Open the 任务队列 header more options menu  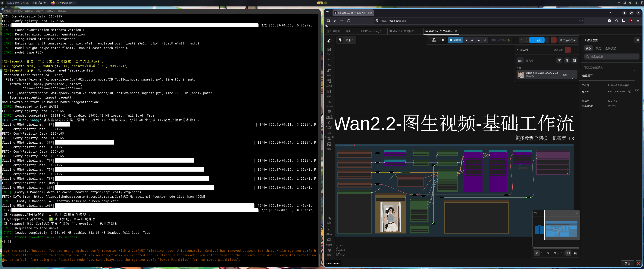pos(575,50)
